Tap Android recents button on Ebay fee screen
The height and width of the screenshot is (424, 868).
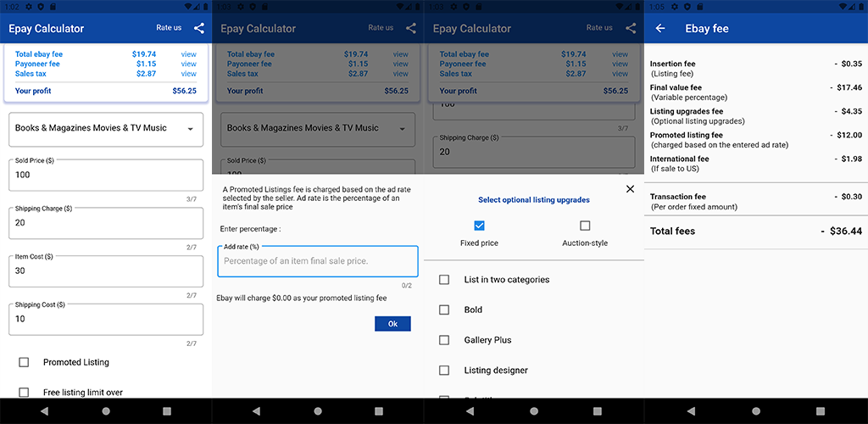820,411
